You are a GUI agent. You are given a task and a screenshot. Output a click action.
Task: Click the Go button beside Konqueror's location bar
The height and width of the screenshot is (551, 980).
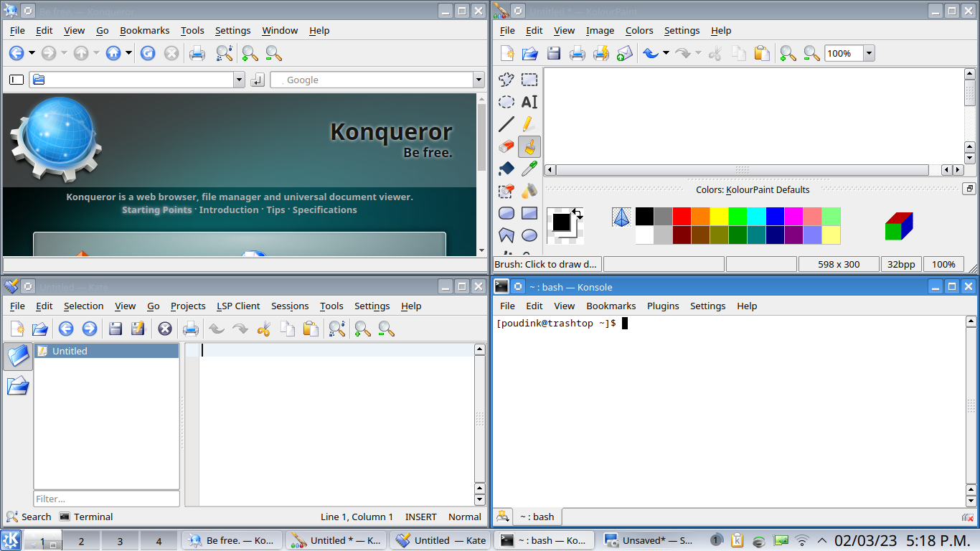pyautogui.click(x=258, y=80)
